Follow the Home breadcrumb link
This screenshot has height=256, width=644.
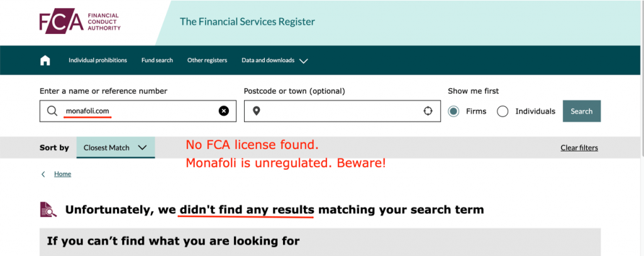(x=62, y=174)
